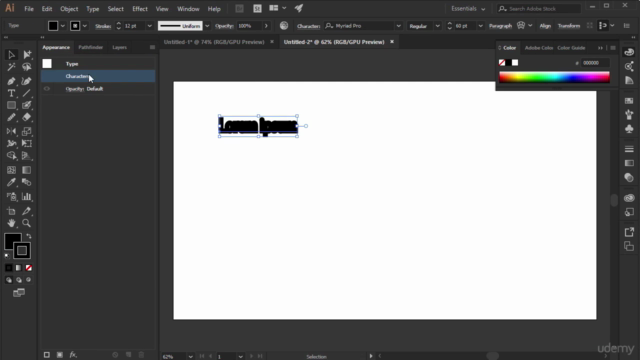Select the Lasso tool
Screen dimensions: 640x360
click(27, 67)
